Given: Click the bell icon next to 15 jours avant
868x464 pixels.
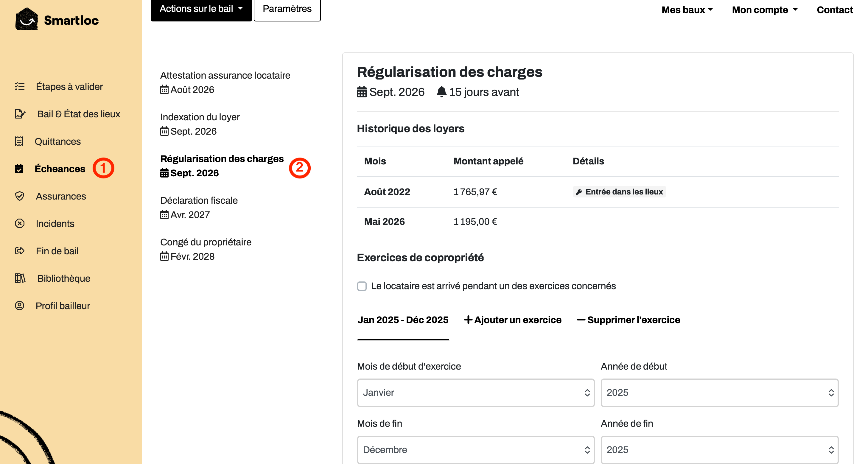Looking at the screenshot, I should (441, 92).
